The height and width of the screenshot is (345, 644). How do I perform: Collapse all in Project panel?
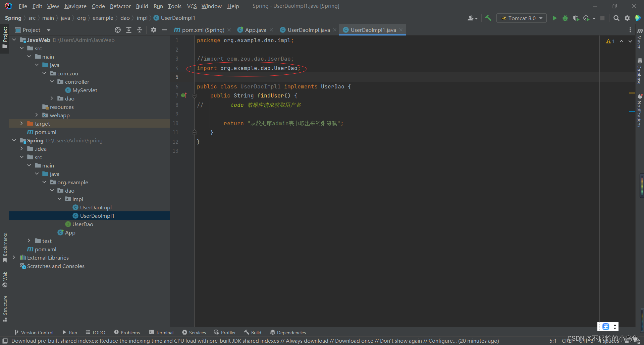click(140, 30)
